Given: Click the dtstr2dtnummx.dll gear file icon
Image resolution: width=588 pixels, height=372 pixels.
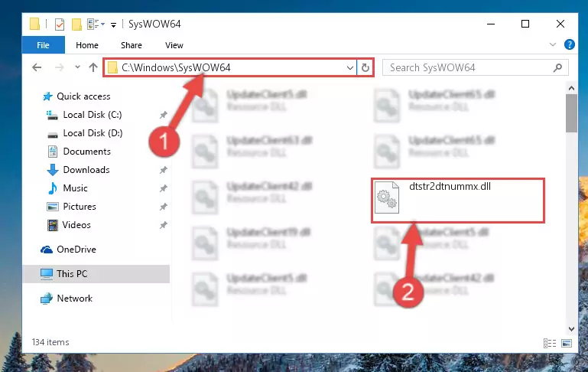Looking at the screenshot, I should (x=387, y=197).
